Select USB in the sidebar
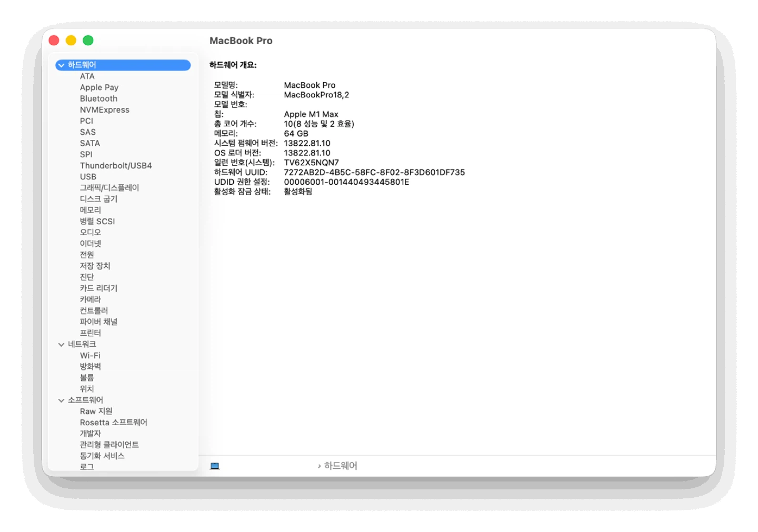This screenshot has width=758, height=532. click(x=88, y=177)
